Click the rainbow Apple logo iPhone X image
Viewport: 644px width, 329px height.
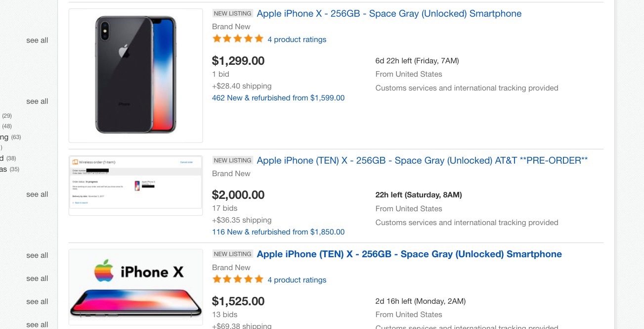pos(135,286)
